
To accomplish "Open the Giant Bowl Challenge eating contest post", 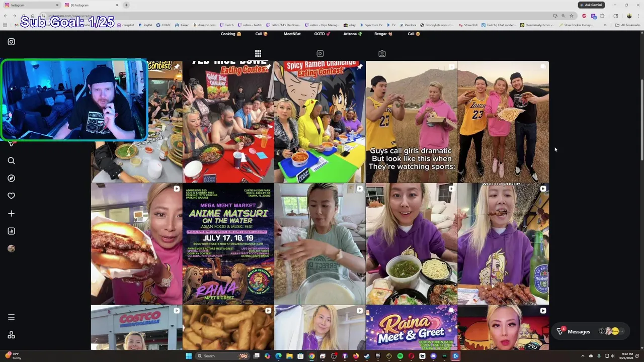I will (228, 122).
